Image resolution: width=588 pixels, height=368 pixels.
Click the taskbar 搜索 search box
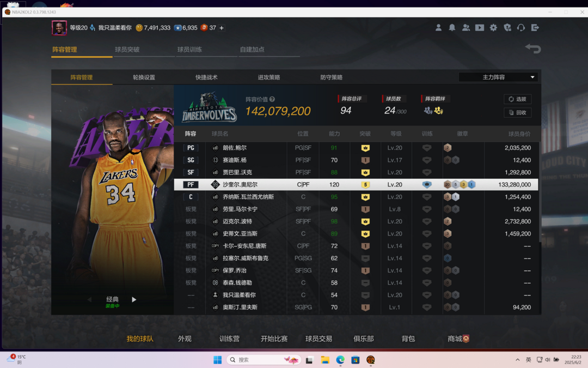(264, 360)
